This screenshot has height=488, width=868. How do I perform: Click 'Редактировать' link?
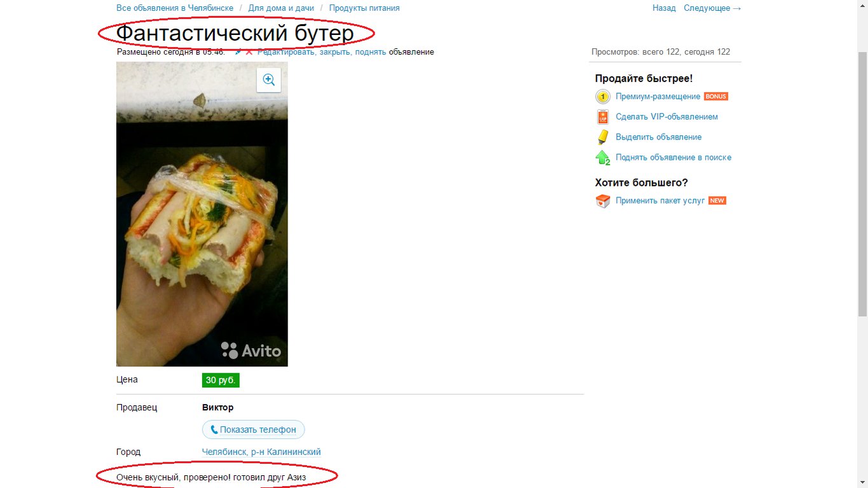[x=286, y=52]
